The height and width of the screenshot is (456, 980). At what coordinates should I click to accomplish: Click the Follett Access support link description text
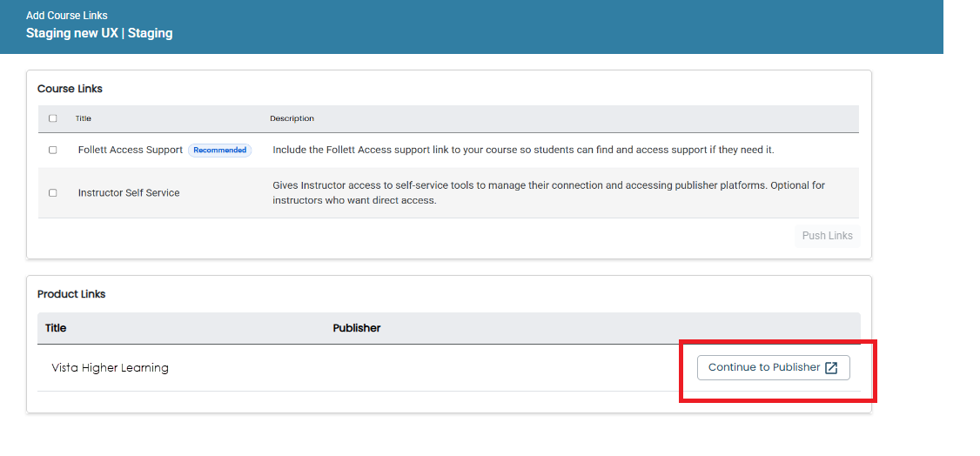coord(524,150)
